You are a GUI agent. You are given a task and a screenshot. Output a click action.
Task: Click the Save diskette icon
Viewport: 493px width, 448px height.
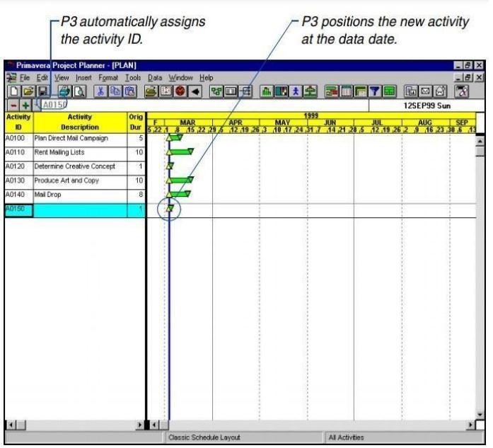[43, 91]
